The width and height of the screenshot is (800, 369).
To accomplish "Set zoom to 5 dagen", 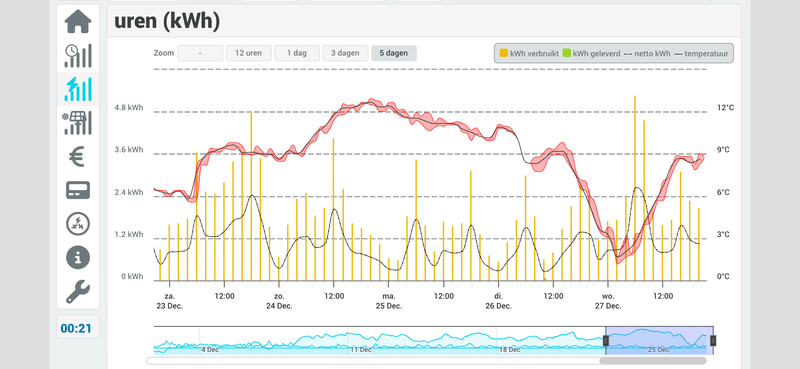I will click(393, 53).
